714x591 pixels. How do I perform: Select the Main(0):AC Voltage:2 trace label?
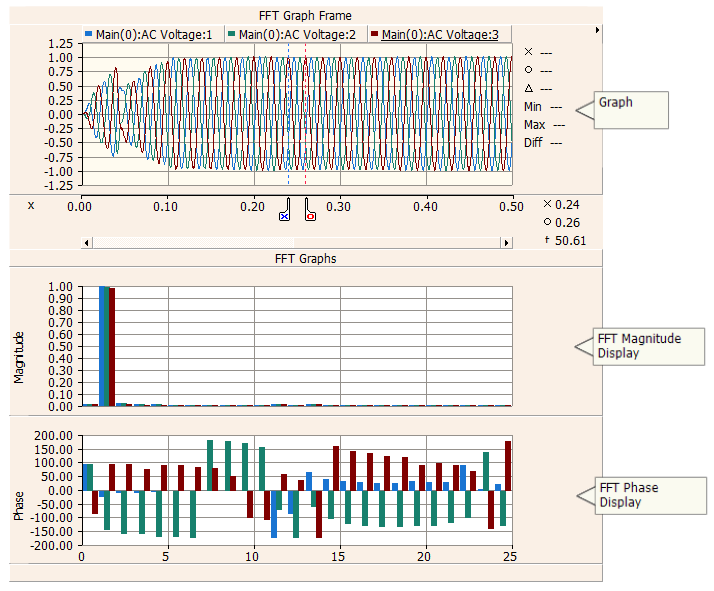click(297, 35)
